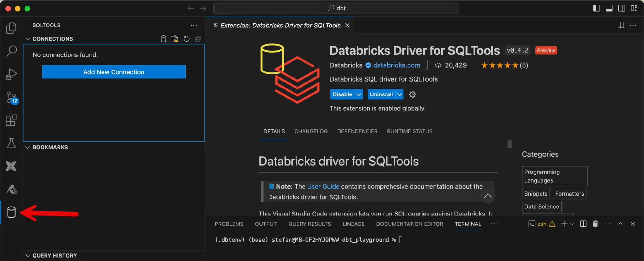The width and height of the screenshot is (644, 261).
Task: Open the Testing flask icon
Action: click(11, 143)
